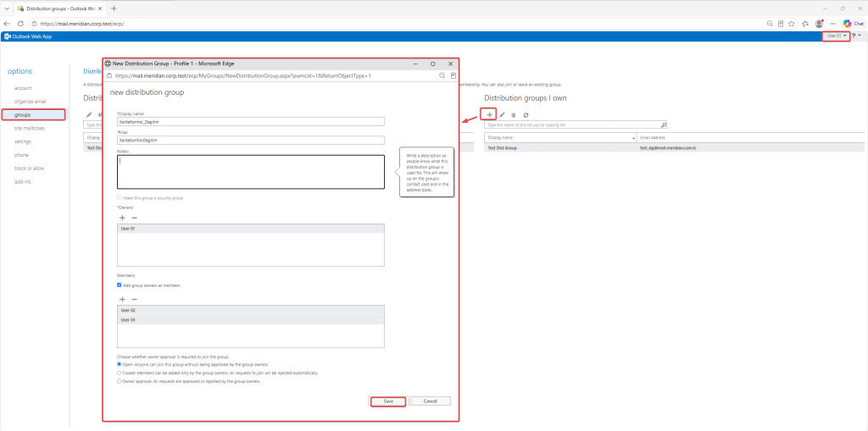Close the Distribution groups browser tab
The height and width of the screenshot is (431, 868).
100,8
